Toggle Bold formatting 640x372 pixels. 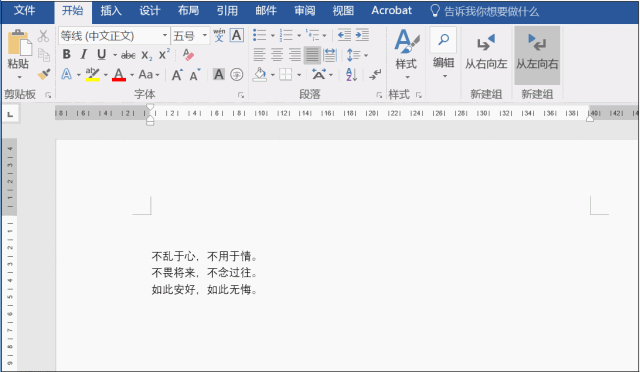[x=67, y=54]
